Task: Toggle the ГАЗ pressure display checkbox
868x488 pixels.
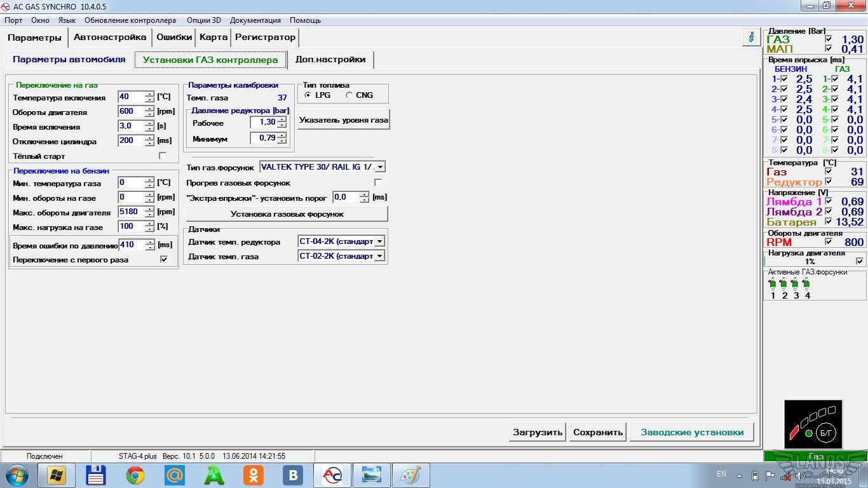Action: click(x=829, y=39)
